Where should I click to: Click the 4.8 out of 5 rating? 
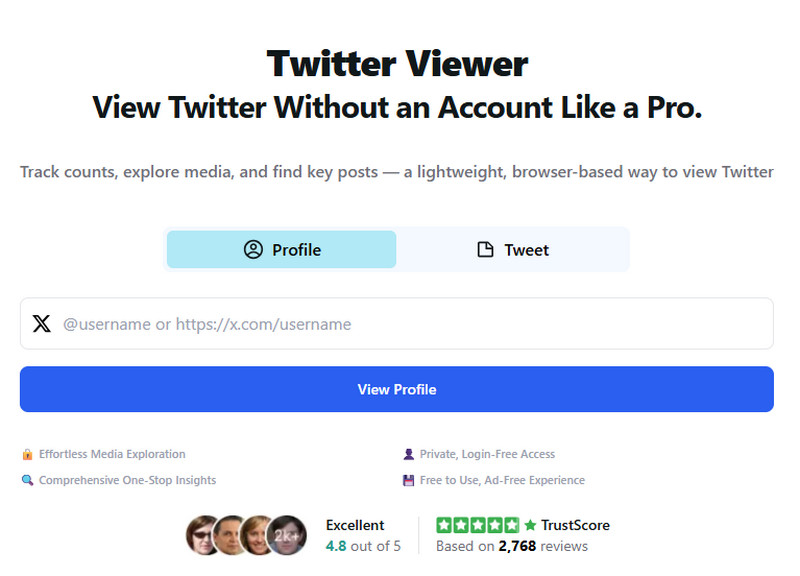point(363,546)
